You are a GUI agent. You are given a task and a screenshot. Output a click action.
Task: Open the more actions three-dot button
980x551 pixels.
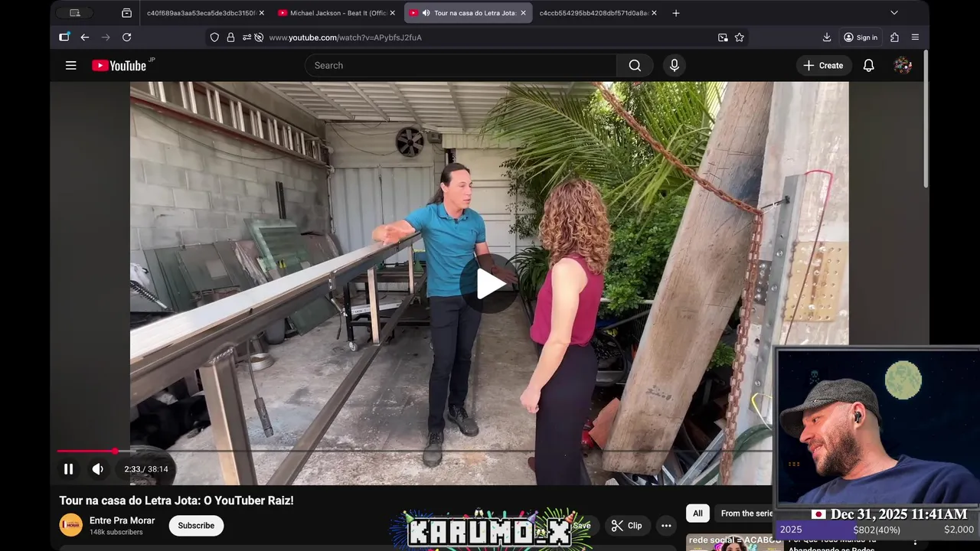[666, 526]
